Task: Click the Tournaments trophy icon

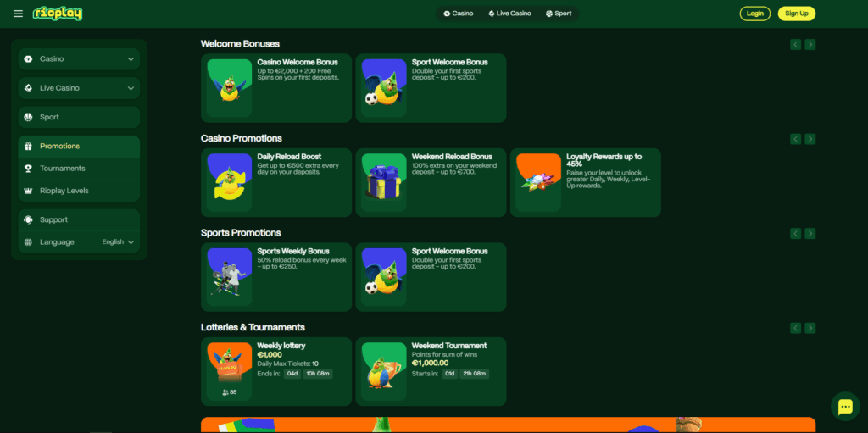Action: (29, 169)
